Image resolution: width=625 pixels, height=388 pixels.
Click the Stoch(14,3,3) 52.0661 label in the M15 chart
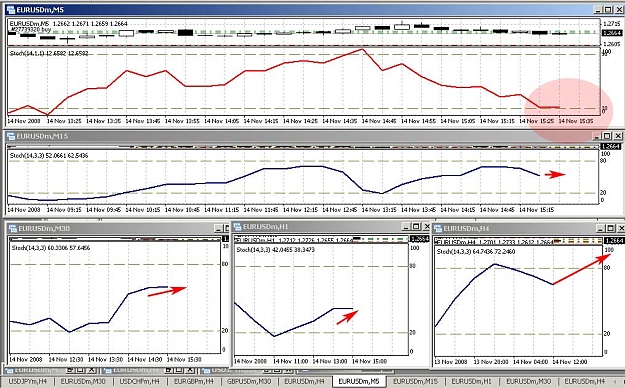49,156
